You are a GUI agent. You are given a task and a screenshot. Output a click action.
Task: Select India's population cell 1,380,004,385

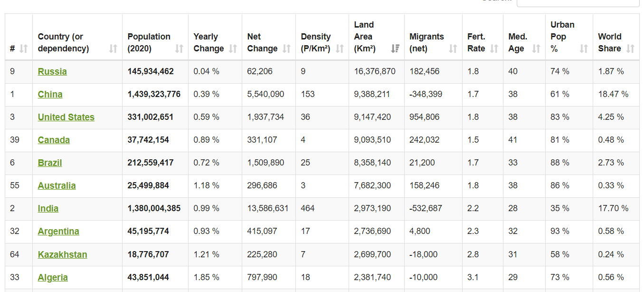point(154,209)
